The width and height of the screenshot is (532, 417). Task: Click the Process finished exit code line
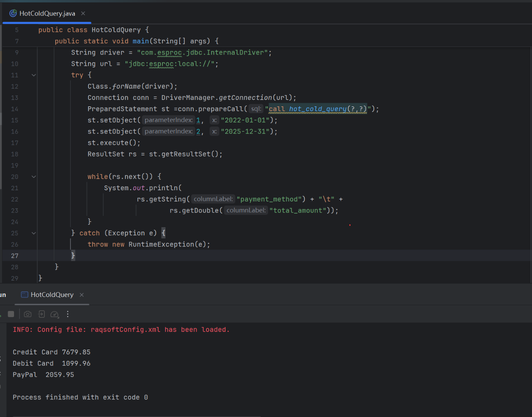tap(80, 397)
